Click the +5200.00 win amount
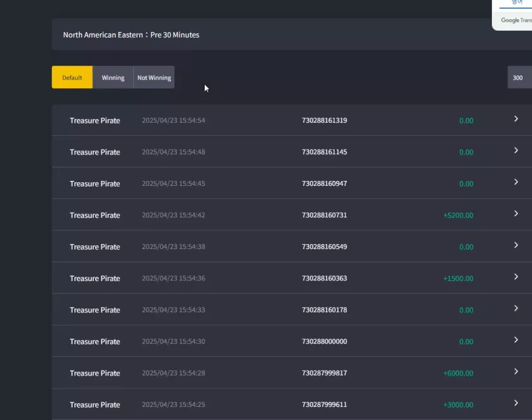This screenshot has height=420, width=532. [x=458, y=215]
